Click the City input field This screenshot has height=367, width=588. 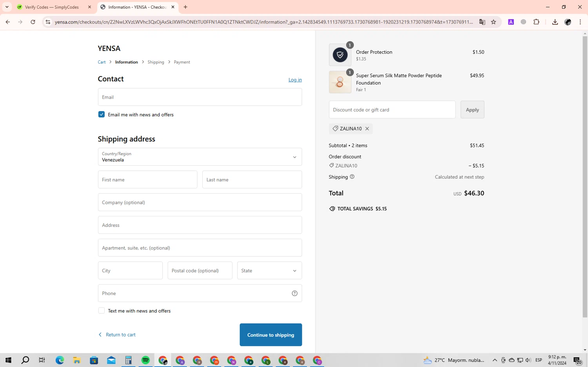pyautogui.click(x=130, y=271)
